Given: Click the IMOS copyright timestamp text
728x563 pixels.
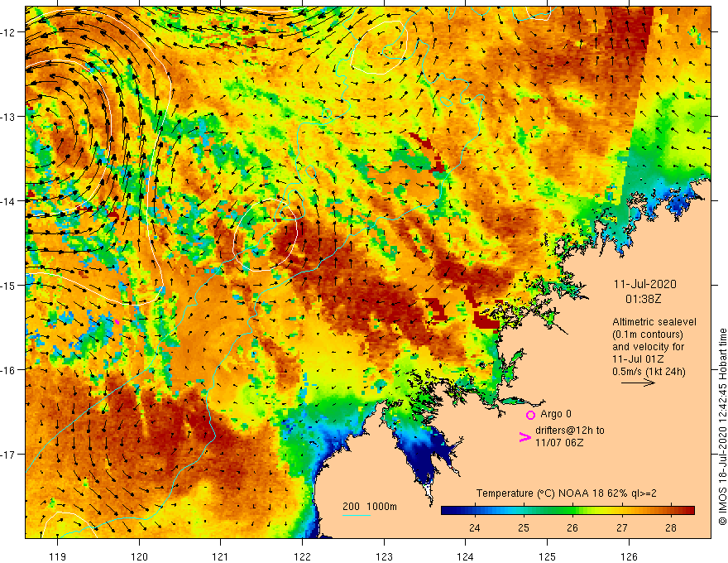Looking at the screenshot, I should tap(722, 426).
